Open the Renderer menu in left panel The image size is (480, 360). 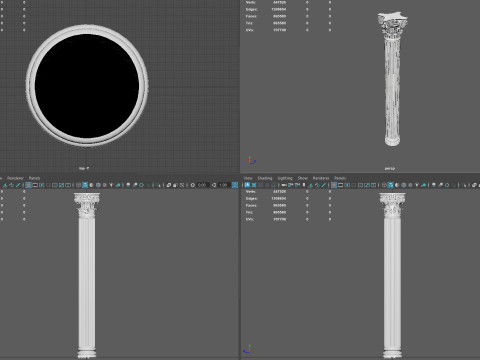(15, 178)
